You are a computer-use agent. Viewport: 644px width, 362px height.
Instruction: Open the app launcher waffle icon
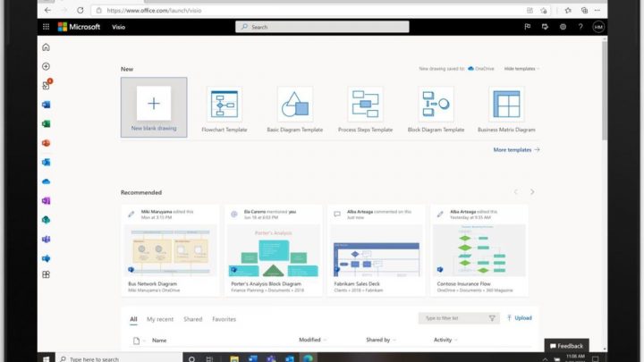pyautogui.click(x=47, y=27)
